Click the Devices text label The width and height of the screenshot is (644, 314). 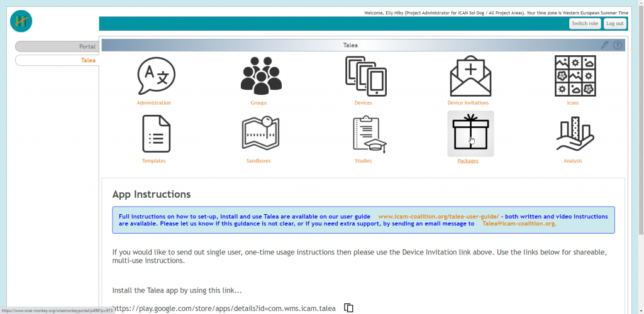click(363, 103)
